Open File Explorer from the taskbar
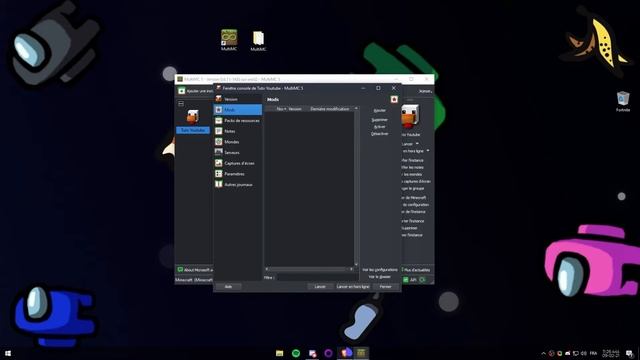This screenshot has height=360, width=640. pyautogui.click(x=280, y=353)
